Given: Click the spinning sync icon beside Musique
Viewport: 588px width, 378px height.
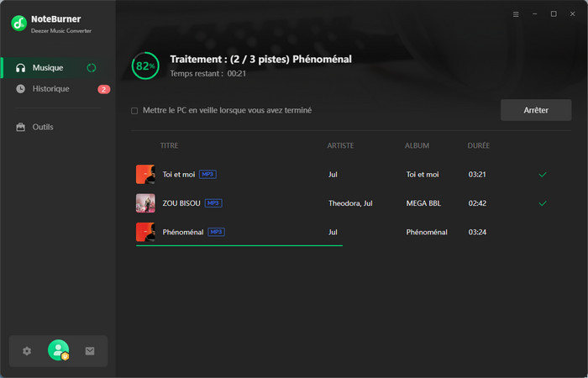Looking at the screenshot, I should tap(92, 68).
